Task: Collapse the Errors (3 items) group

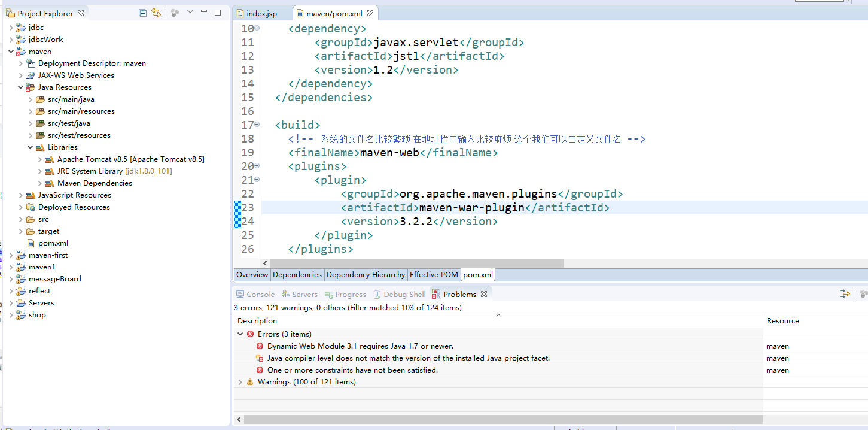Action: 240,334
